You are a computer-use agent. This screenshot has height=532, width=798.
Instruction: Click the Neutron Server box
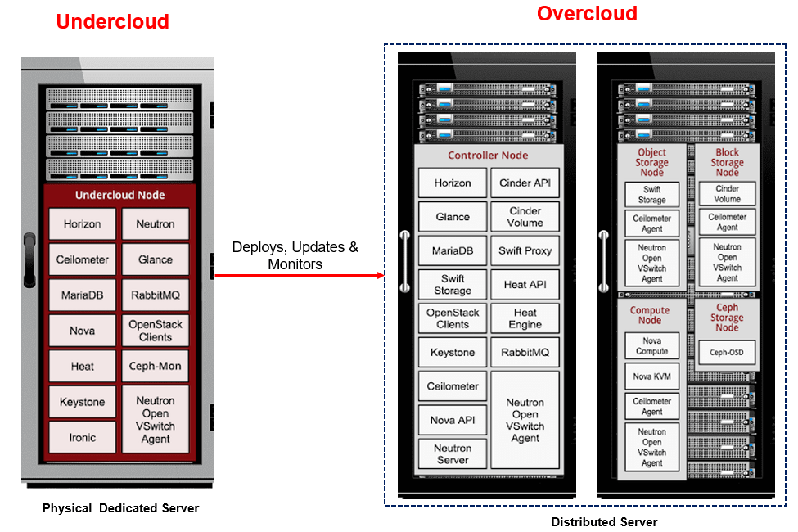click(x=453, y=453)
